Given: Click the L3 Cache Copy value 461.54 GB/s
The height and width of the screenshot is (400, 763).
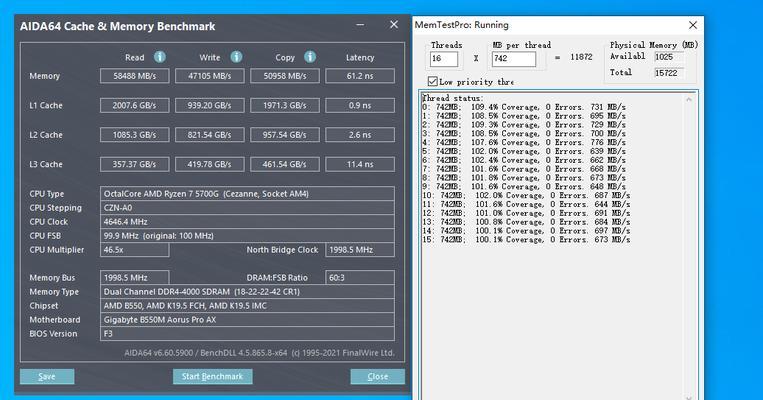Looking at the screenshot, I should click(x=285, y=164).
